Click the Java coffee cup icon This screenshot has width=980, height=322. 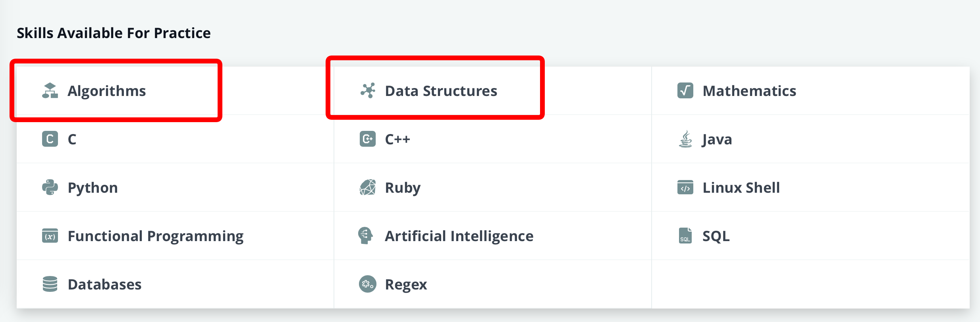click(685, 139)
